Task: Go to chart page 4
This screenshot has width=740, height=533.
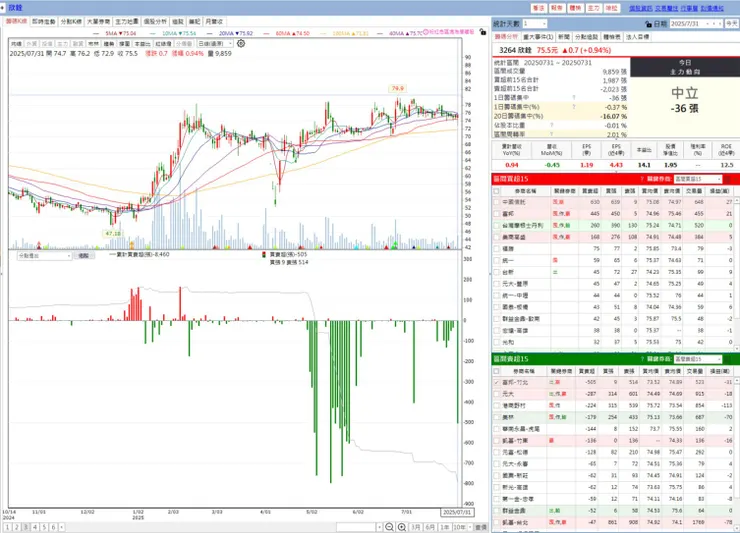Action: click(35, 527)
